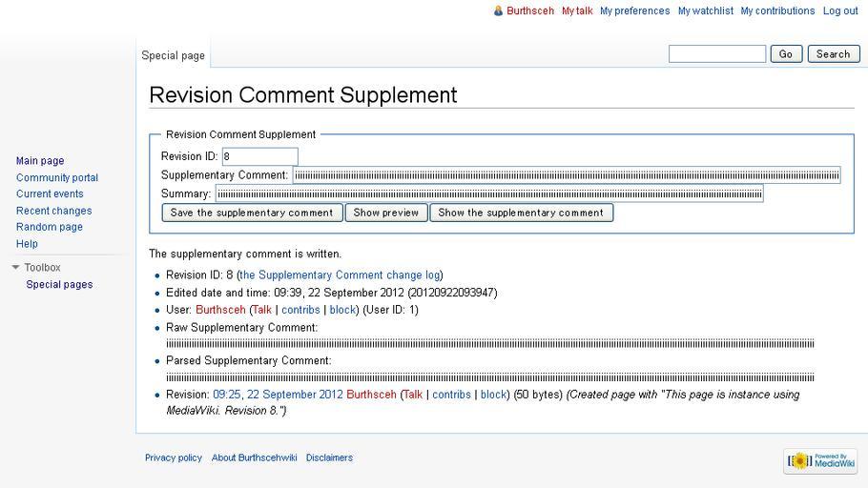Click the Search button
The height and width of the screenshot is (488, 868).
833,53
